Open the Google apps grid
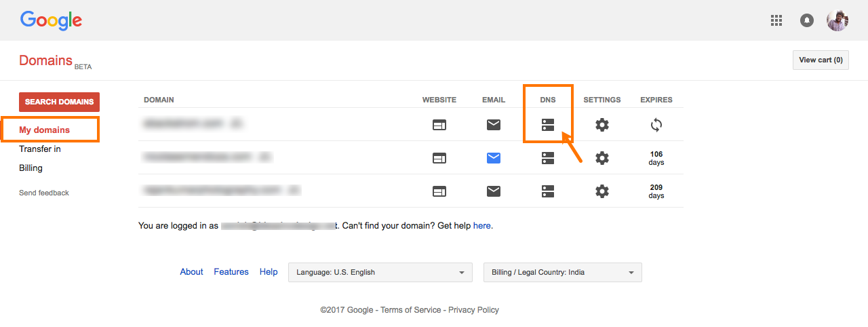 [776, 20]
